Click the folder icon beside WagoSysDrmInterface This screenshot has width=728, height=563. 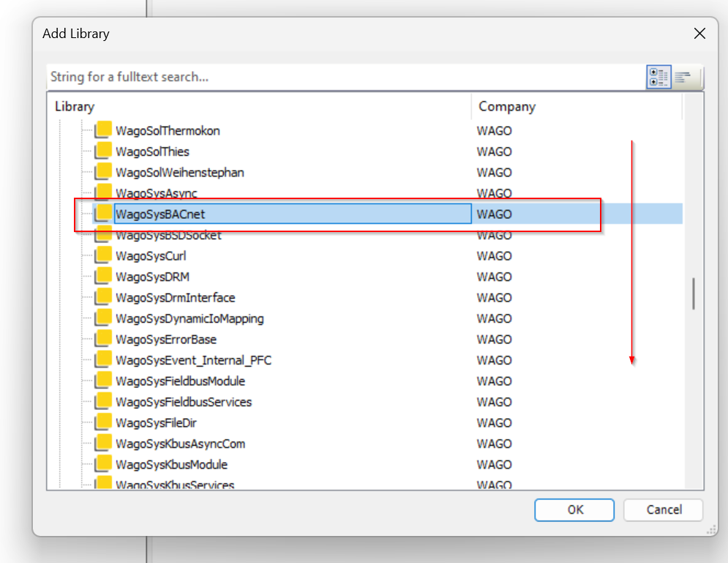click(103, 297)
